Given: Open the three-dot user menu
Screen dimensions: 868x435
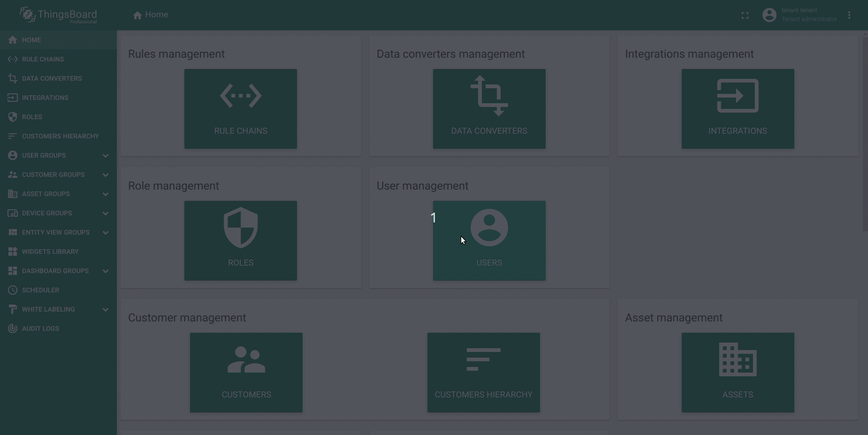Looking at the screenshot, I should coord(849,15).
